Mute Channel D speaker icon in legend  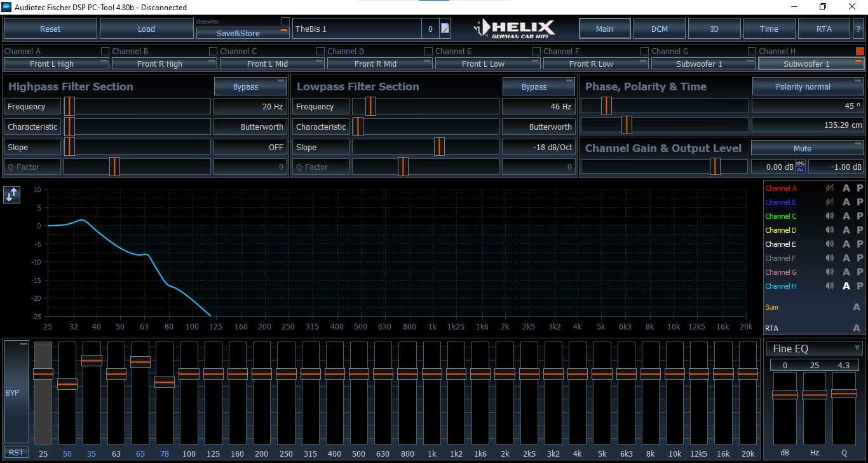tap(829, 230)
